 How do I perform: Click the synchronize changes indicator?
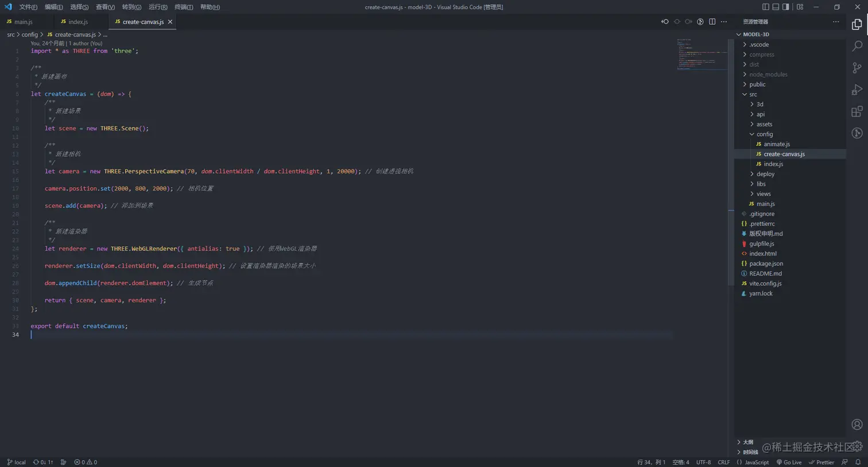[x=43, y=462]
